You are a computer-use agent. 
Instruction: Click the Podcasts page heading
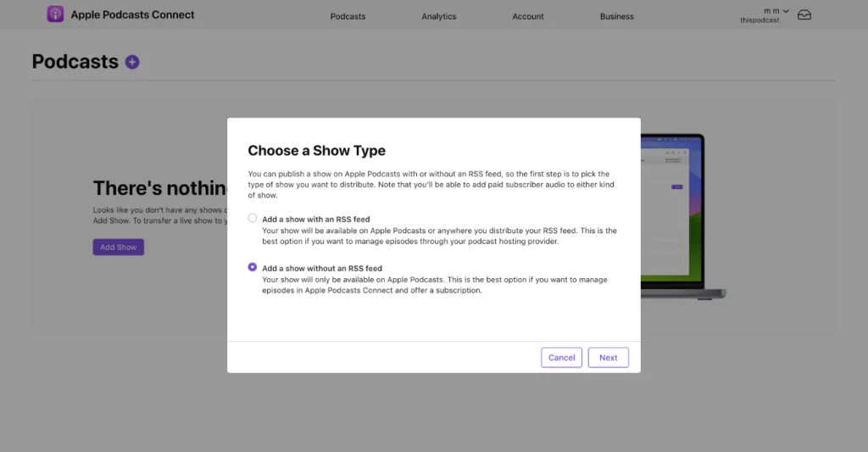click(x=75, y=62)
